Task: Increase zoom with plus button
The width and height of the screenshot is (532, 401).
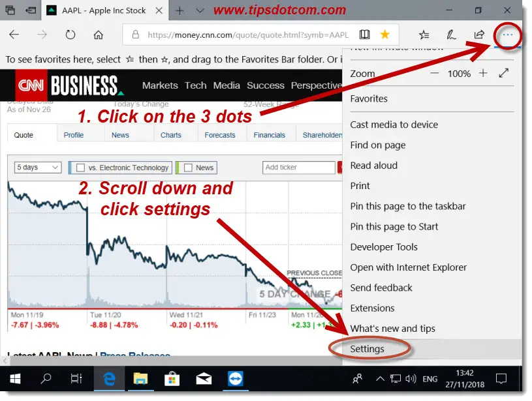Action: pos(483,73)
